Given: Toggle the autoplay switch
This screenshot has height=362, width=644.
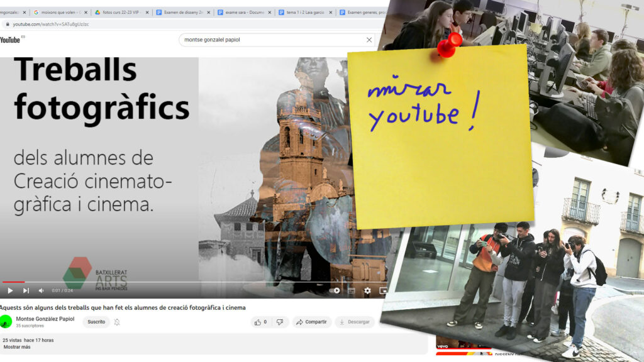Looking at the screenshot, I should [x=335, y=290].
